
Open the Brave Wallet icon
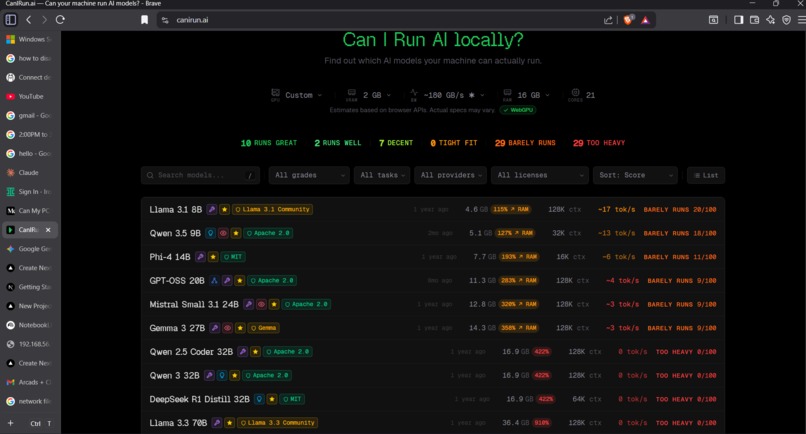754,20
